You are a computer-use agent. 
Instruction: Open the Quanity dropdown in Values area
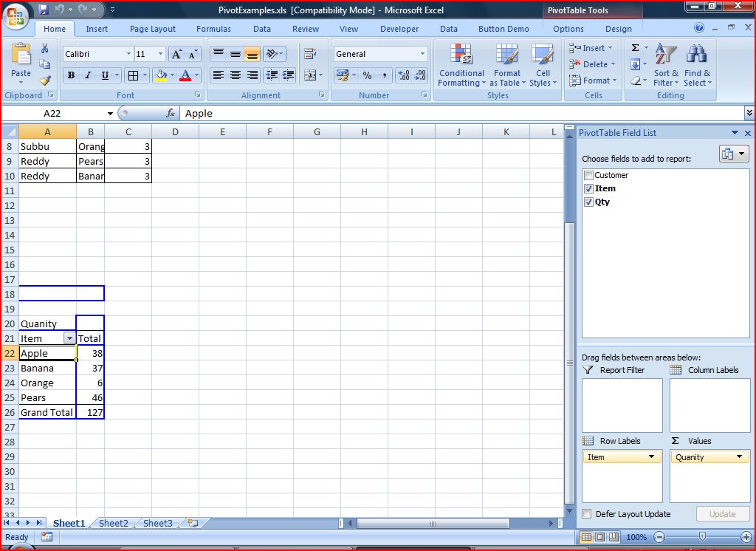pyautogui.click(x=740, y=457)
